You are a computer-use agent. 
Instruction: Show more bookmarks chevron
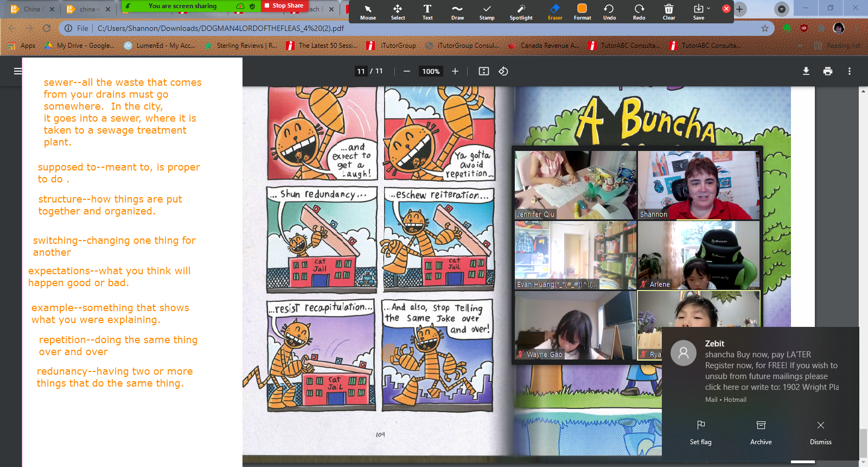[801, 46]
